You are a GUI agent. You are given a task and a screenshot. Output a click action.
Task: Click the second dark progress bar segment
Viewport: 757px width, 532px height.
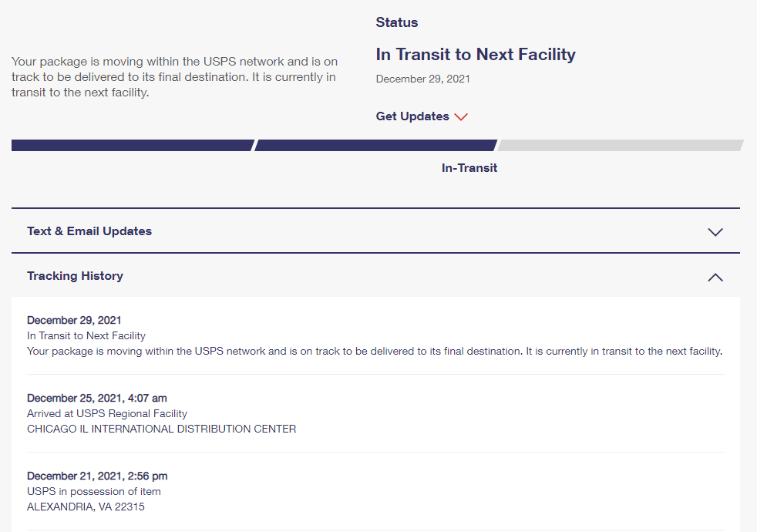(375, 145)
